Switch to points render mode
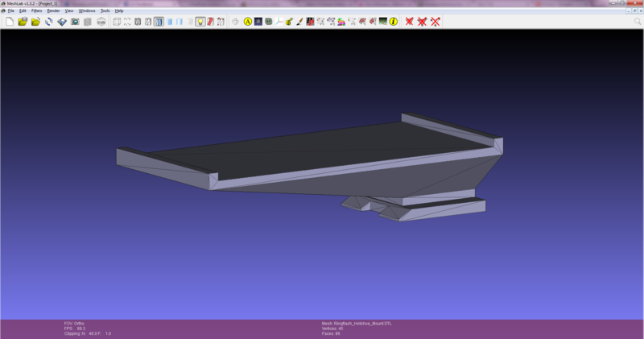Image resolution: width=644 pixels, height=339 pixels. click(x=127, y=22)
